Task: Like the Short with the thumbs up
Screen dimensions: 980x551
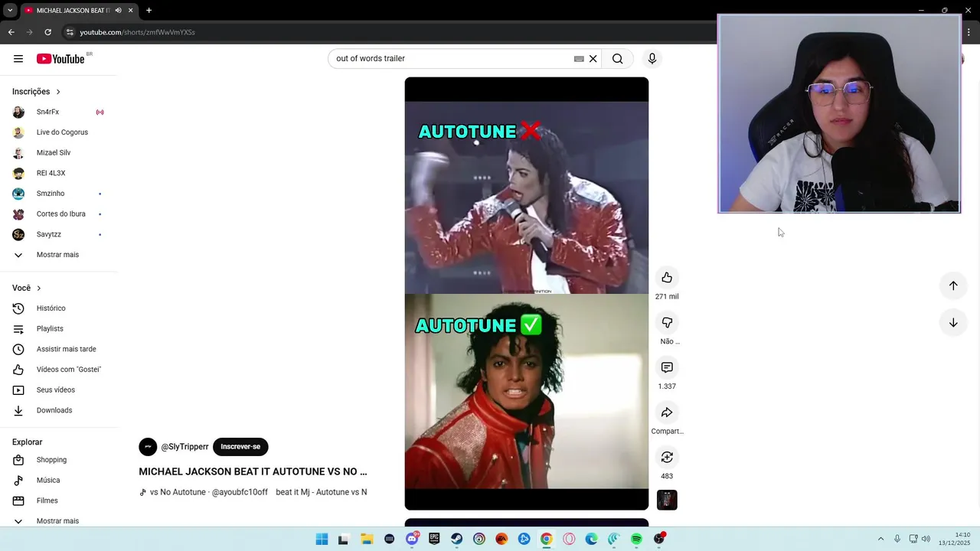Action: click(667, 278)
